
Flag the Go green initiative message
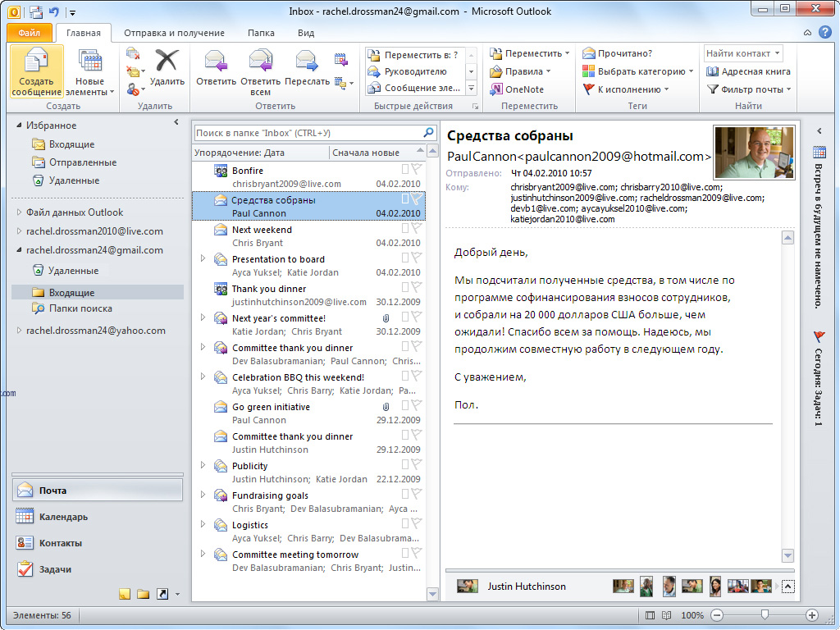pyautogui.click(x=417, y=407)
